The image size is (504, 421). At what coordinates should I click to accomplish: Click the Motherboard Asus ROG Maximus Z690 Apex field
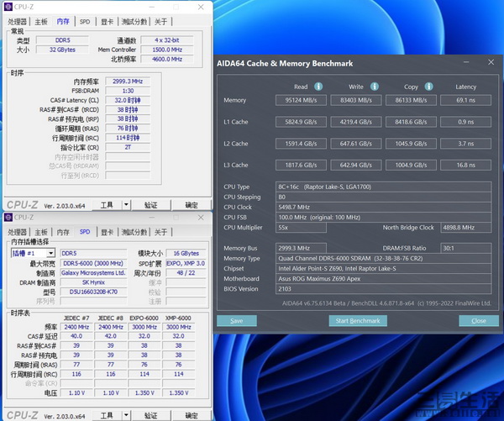[x=384, y=278]
